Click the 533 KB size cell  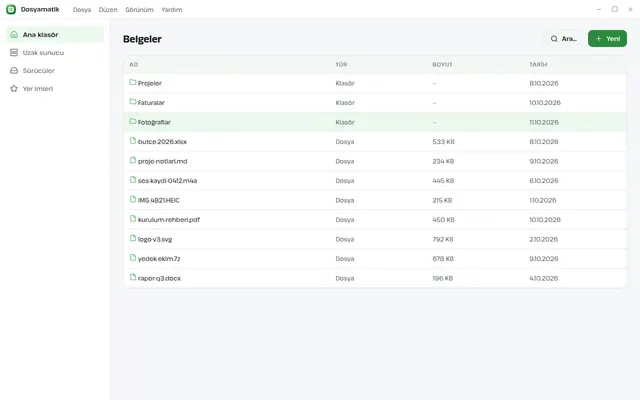coord(443,142)
